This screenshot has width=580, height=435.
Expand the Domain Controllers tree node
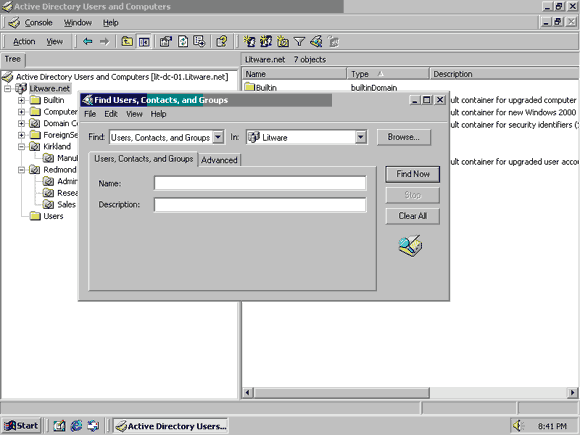21,123
